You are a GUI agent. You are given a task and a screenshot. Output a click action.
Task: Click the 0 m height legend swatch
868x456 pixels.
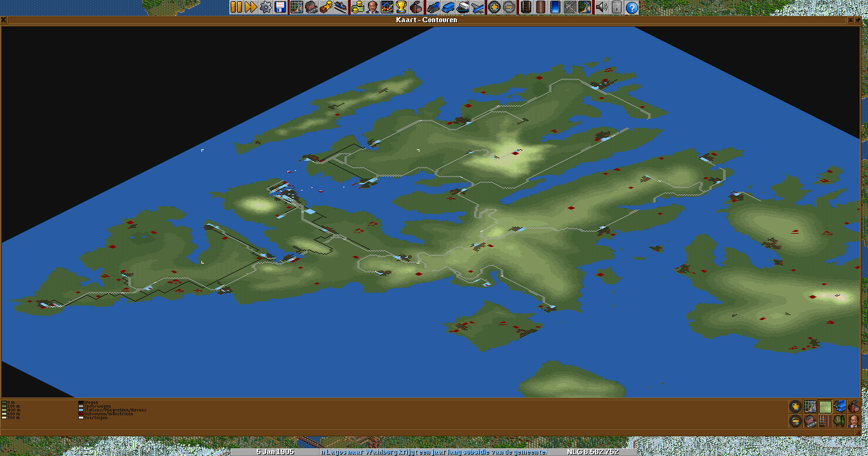point(4,403)
